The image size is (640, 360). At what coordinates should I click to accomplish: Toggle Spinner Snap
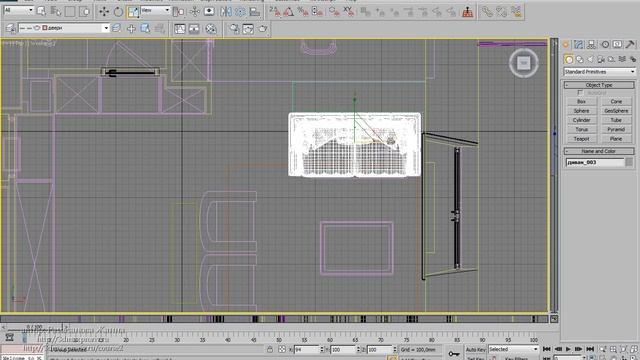[317, 12]
